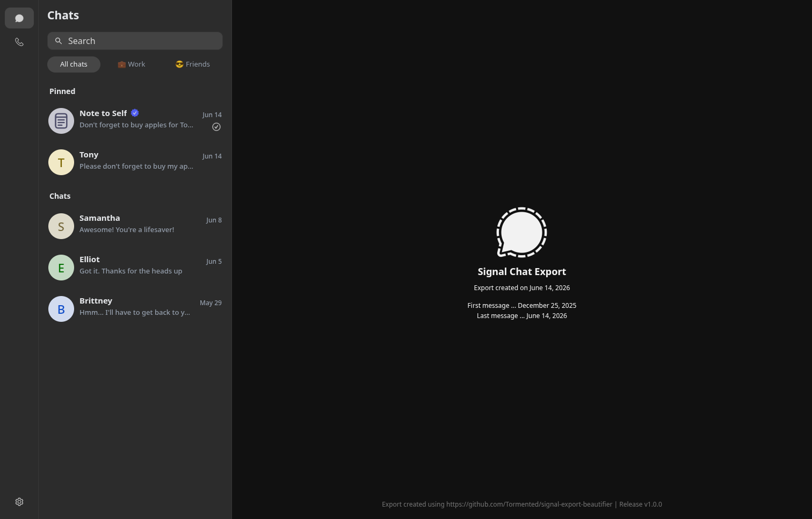
Task: Select the All chats filter
Action: click(74, 64)
